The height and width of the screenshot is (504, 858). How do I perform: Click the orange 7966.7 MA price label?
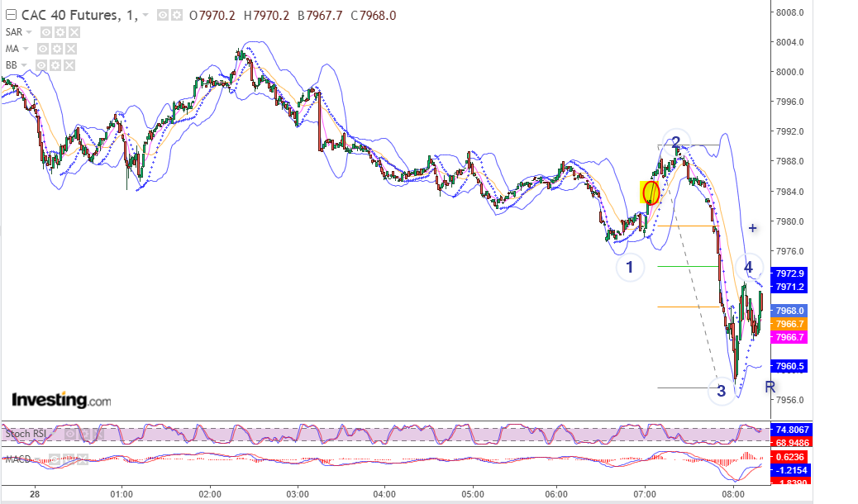click(789, 324)
